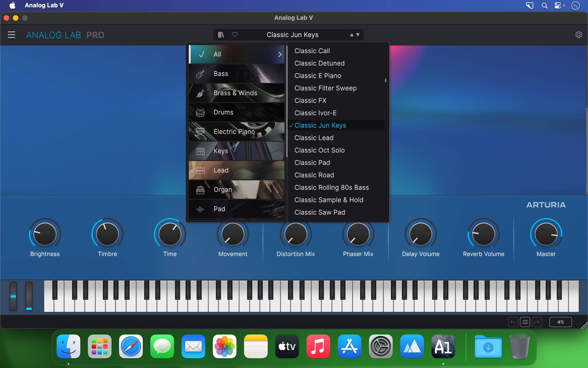Load the Classic FX preset
Screen dimensions: 588x368
[x=310, y=101]
